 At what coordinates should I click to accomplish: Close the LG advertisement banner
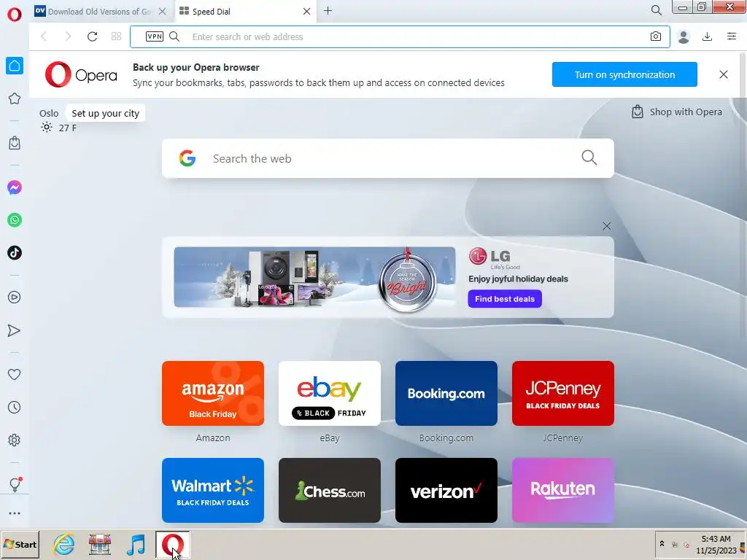click(606, 226)
